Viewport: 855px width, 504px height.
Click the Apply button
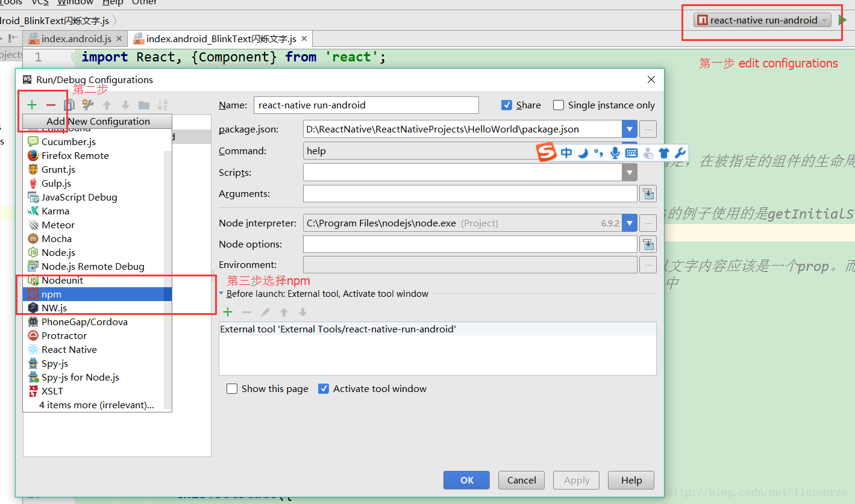point(577,480)
